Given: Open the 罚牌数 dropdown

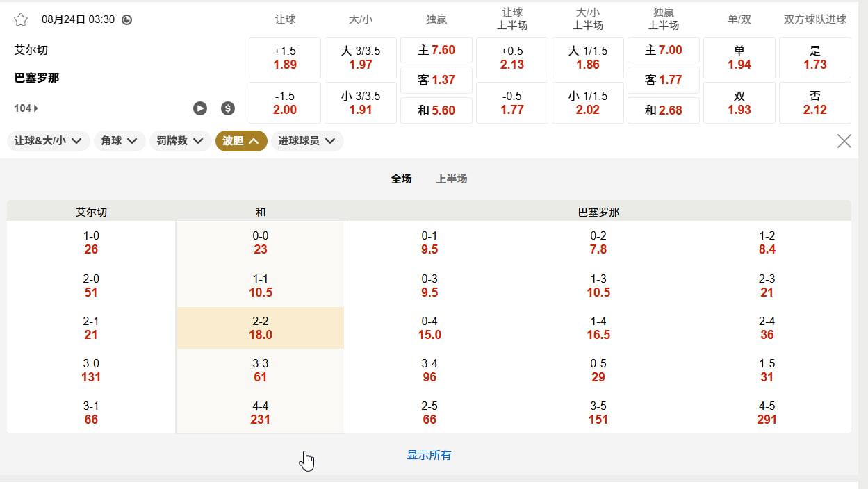Looking at the screenshot, I should coord(180,141).
